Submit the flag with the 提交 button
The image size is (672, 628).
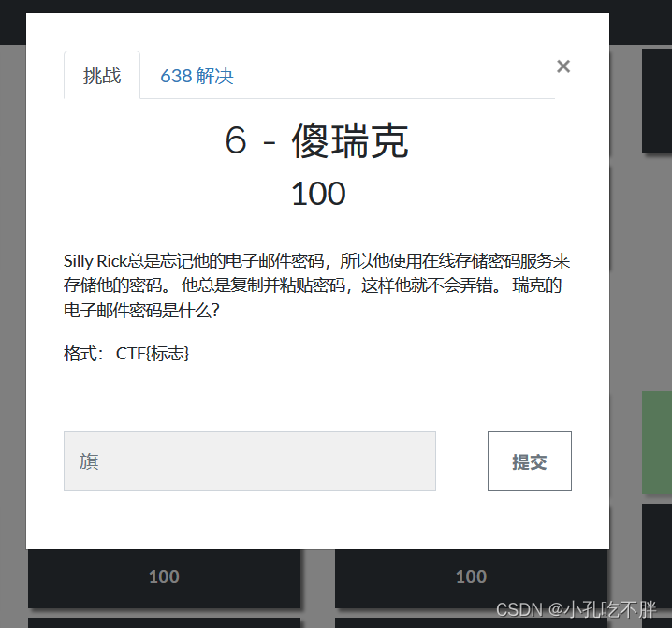tap(530, 461)
